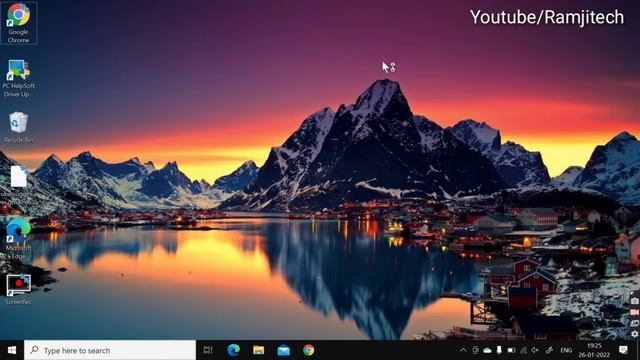Open the Mail app from the taskbar
The width and height of the screenshot is (640, 360).
point(284,350)
